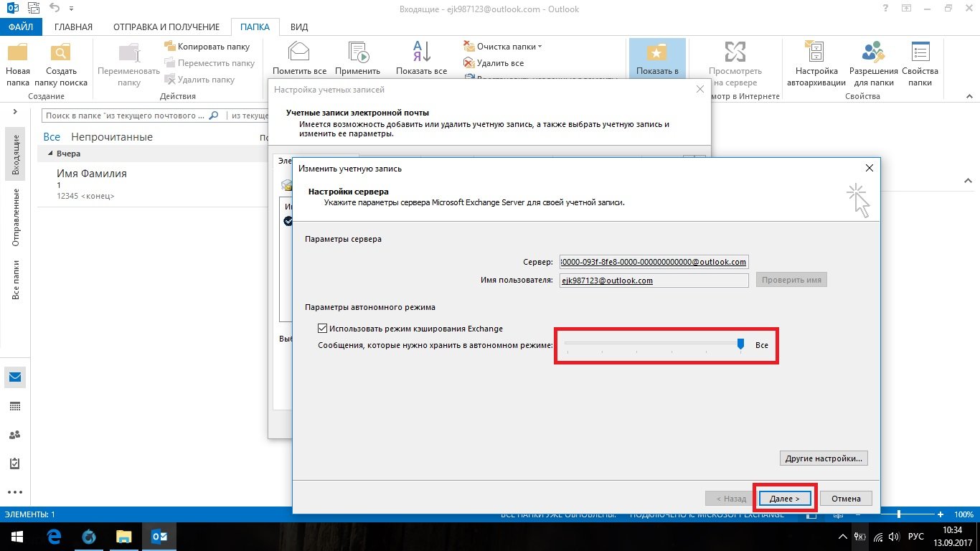
Task: Open the quick access toolbar dropdown
Action: click(x=72, y=9)
